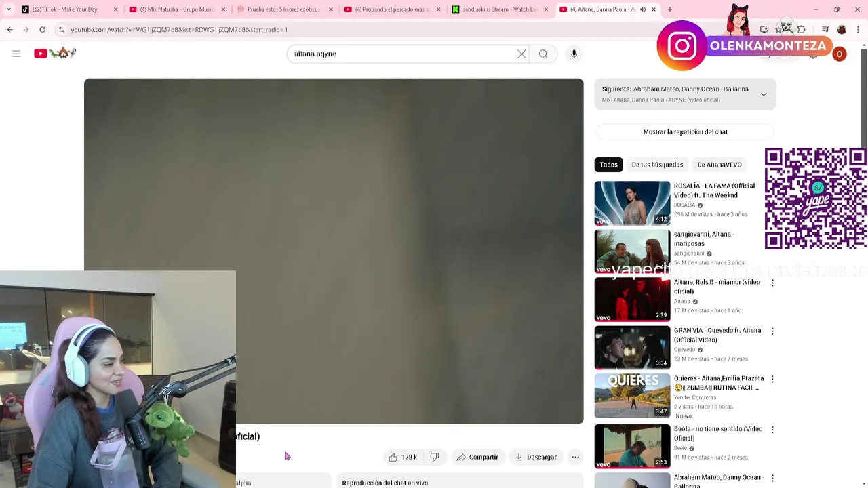
Task: Click the Descargar button
Action: pos(536,457)
